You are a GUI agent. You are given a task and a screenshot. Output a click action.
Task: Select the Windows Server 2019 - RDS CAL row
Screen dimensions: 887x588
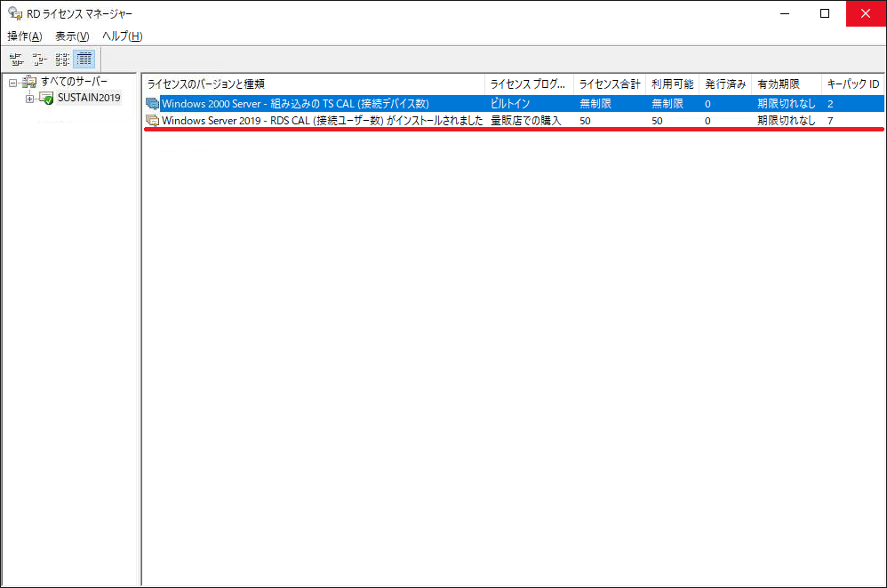pos(514,121)
